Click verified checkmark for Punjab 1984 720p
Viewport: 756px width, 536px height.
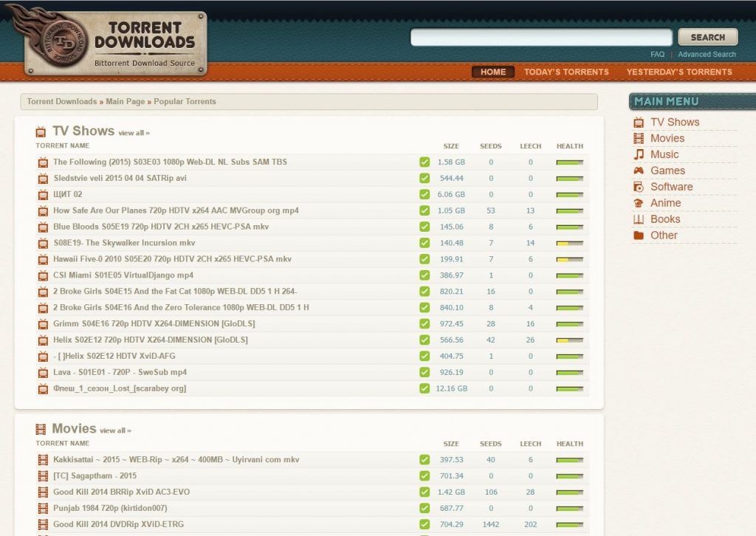pyautogui.click(x=425, y=508)
